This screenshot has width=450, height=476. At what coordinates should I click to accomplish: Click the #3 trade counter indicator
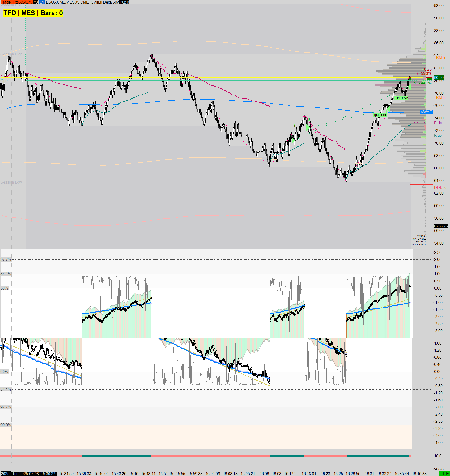coord(36,2)
